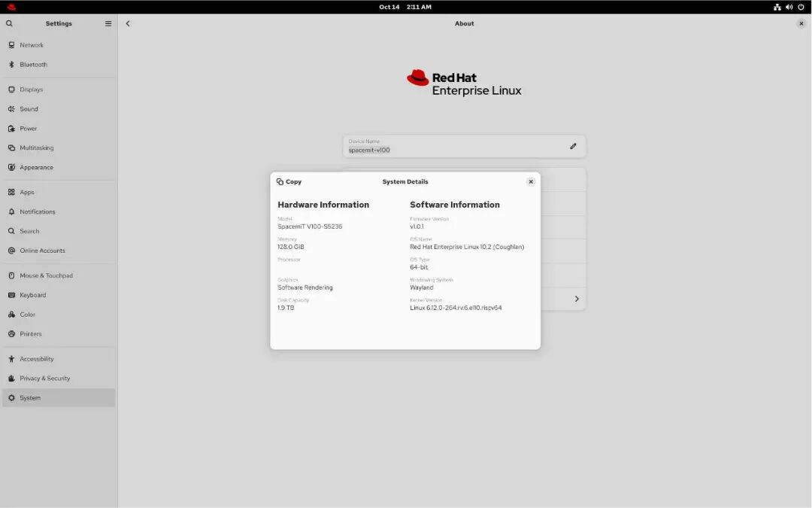
Task: Close the System Details dialog
Action: [x=530, y=181]
